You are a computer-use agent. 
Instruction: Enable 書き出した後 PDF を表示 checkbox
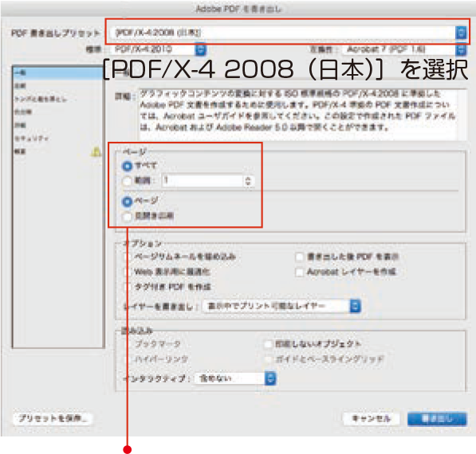coord(299,257)
